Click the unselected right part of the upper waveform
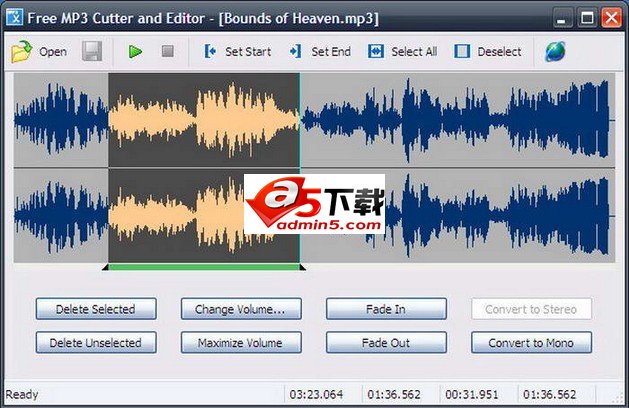Image resolution: width=629 pixels, height=408 pixels. point(457,120)
